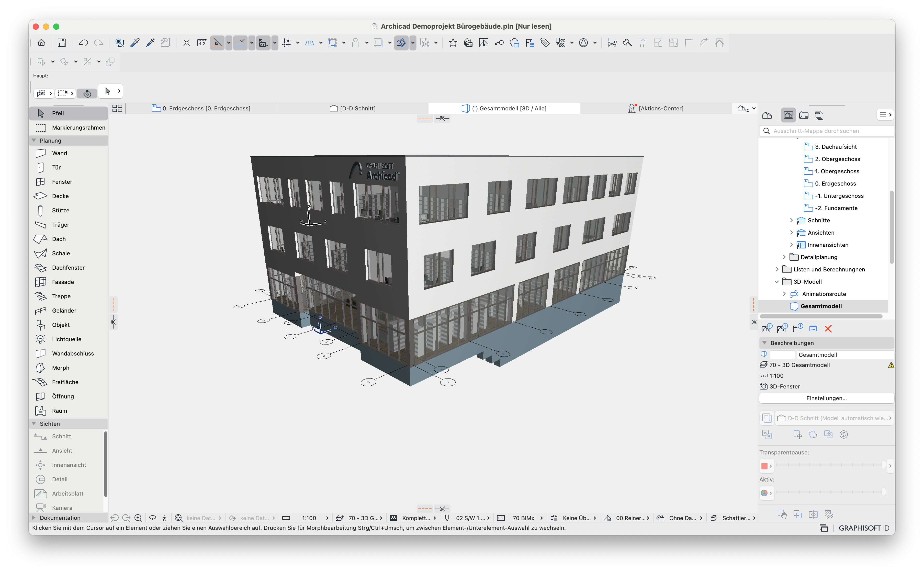Click the red delete X icon
924x573 pixels.
click(828, 329)
